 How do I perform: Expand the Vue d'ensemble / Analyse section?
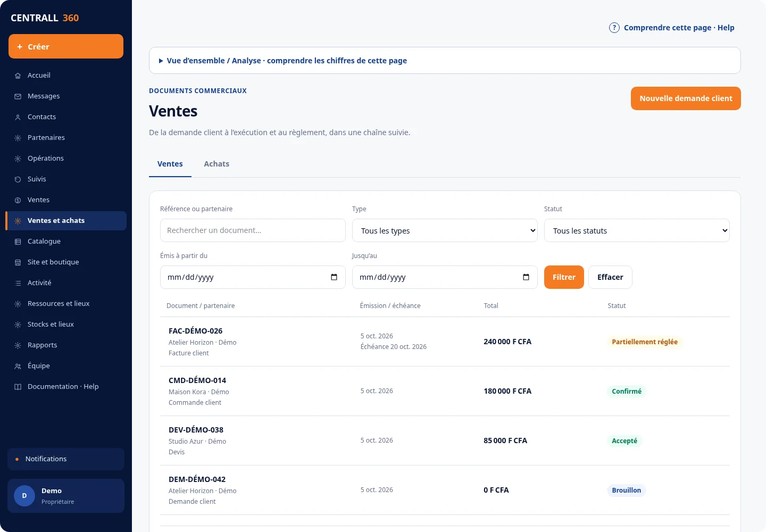tap(445, 61)
